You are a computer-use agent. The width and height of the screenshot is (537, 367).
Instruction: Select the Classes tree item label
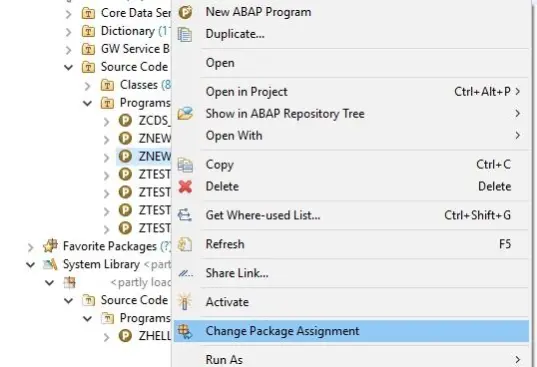pos(139,85)
